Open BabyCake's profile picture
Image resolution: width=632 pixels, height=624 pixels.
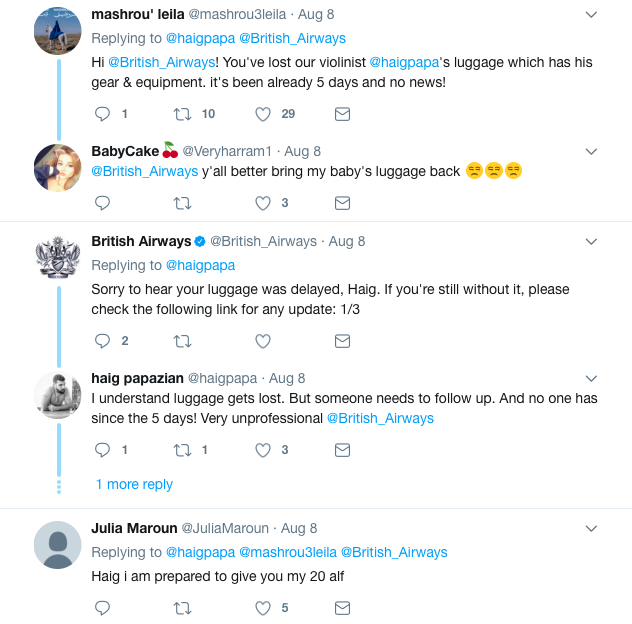(57, 168)
